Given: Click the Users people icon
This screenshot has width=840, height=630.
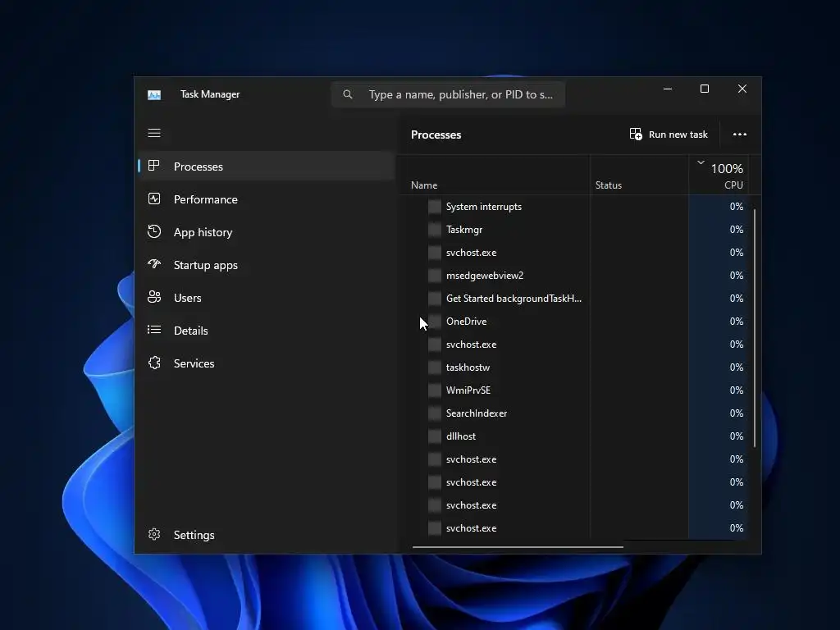Looking at the screenshot, I should click(154, 297).
